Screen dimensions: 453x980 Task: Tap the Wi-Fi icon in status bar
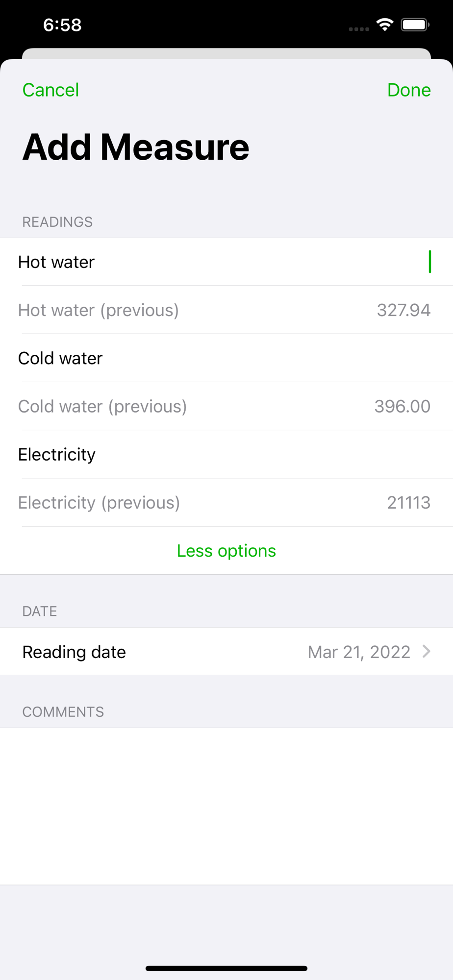[385, 24]
